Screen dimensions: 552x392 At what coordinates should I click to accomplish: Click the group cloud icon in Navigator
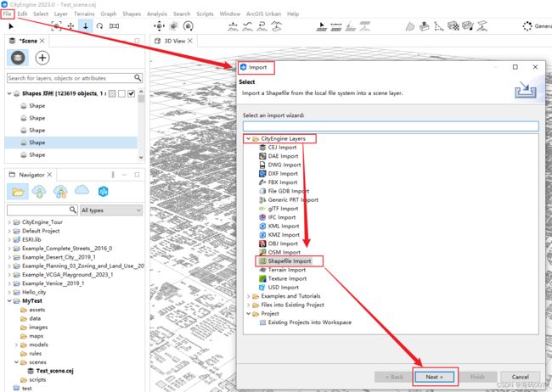point(60,192)
